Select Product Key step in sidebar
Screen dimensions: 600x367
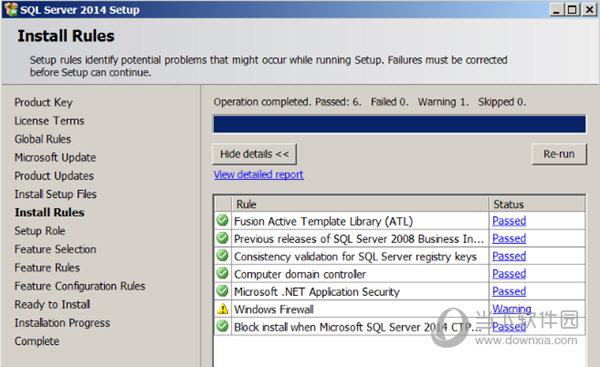coord(43,102)
